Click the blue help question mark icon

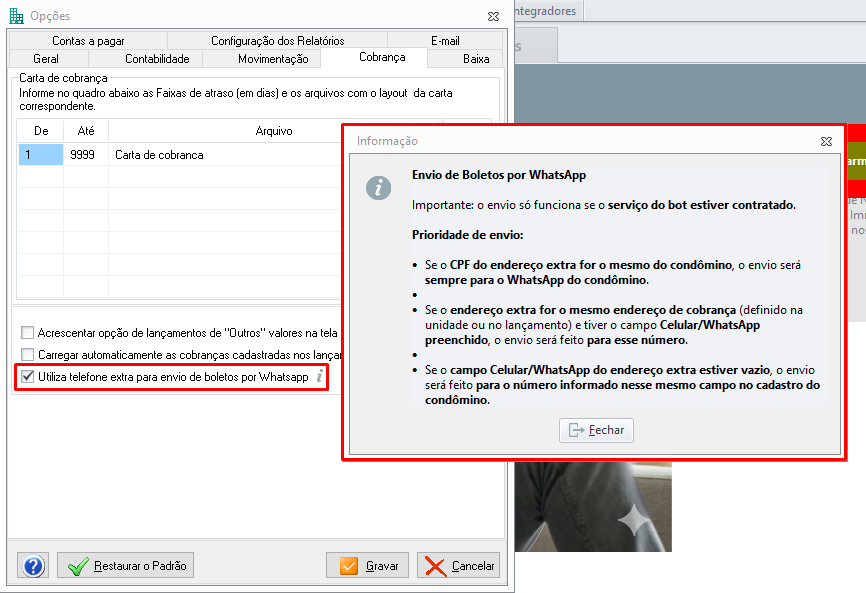(x=33, y=565)
